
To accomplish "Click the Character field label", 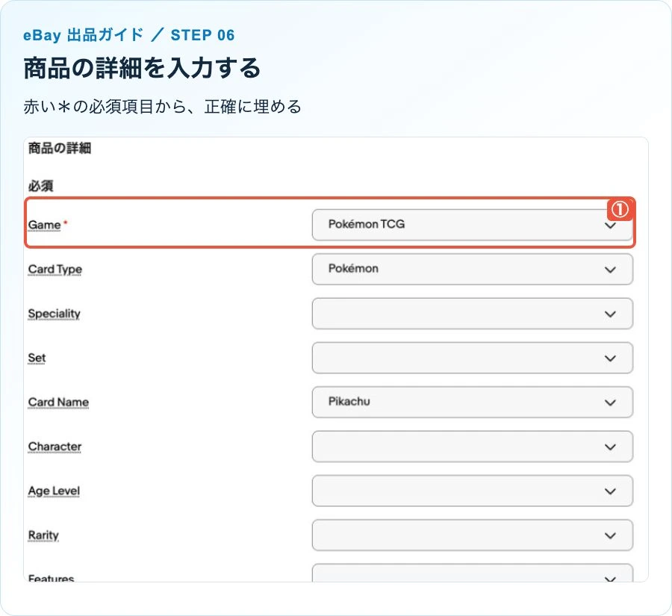I will pyautogui.click(x=55, y=447).
